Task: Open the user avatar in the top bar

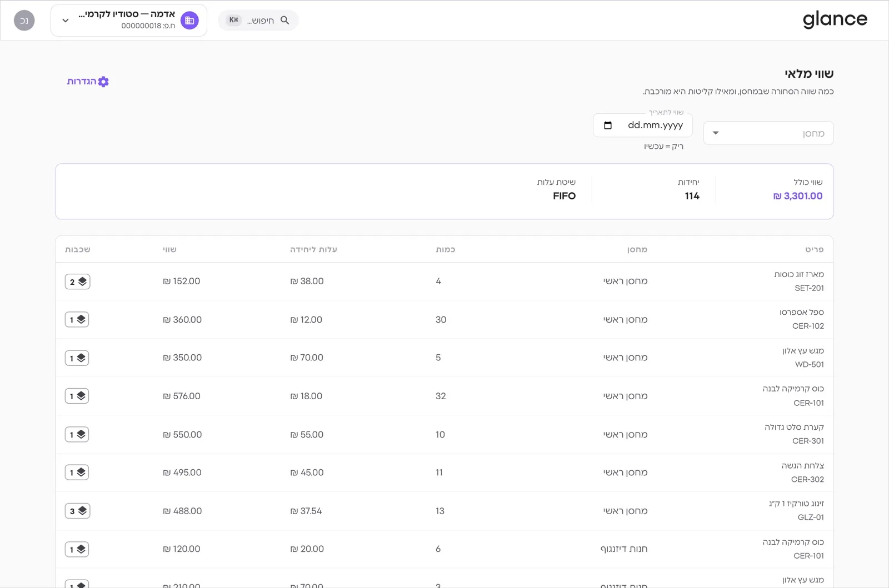Action: pyautogui.click(x=24, y=21)
